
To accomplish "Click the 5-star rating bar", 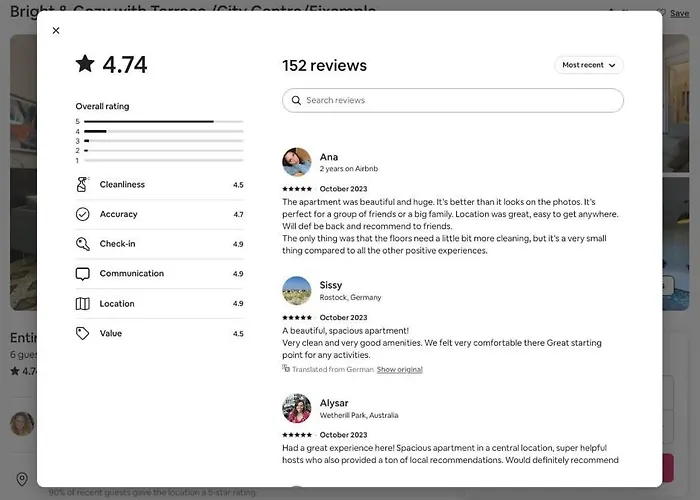I will pos(163,121).
